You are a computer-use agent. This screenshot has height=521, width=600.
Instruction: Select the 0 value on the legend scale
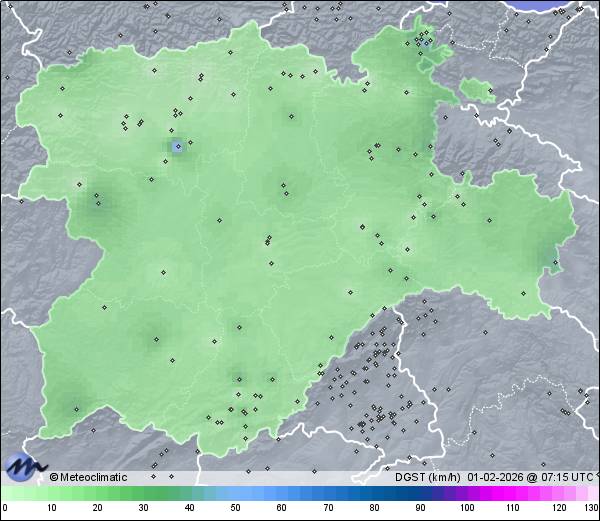[x=4, y=508]
